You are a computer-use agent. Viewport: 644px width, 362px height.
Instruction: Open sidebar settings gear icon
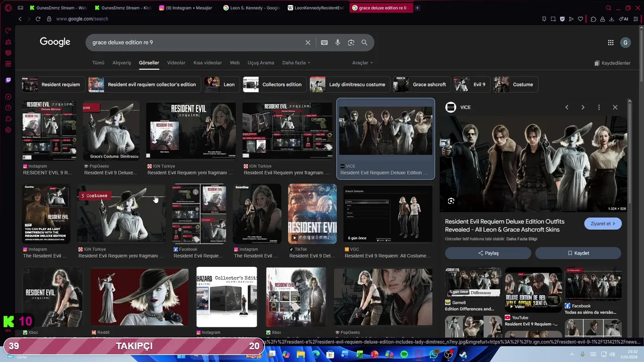point(8,130)
